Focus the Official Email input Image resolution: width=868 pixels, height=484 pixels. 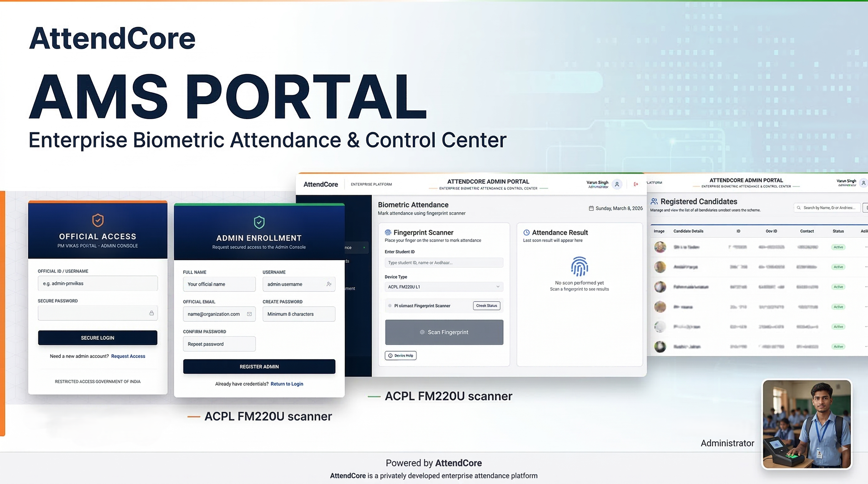click(x=219, y=314)
